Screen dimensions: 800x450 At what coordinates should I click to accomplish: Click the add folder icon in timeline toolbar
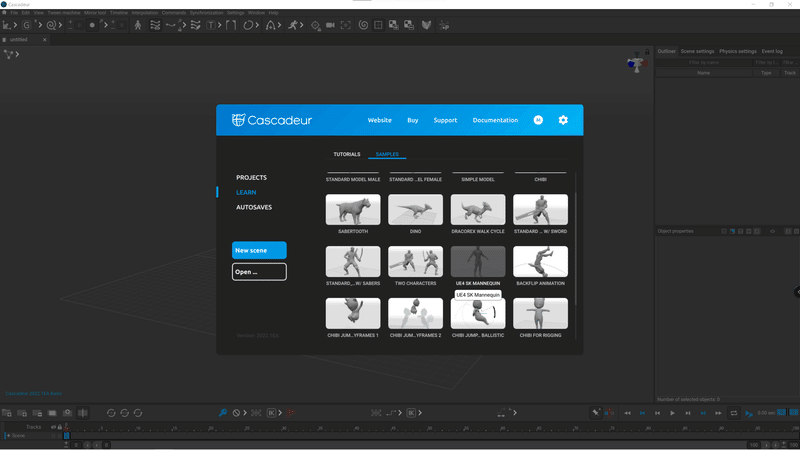point(7,413)
